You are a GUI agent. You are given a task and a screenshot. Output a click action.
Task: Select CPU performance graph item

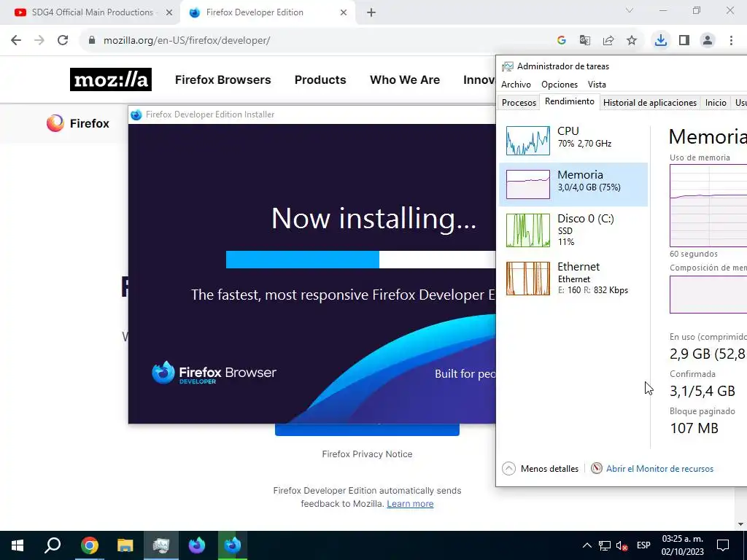573,141
